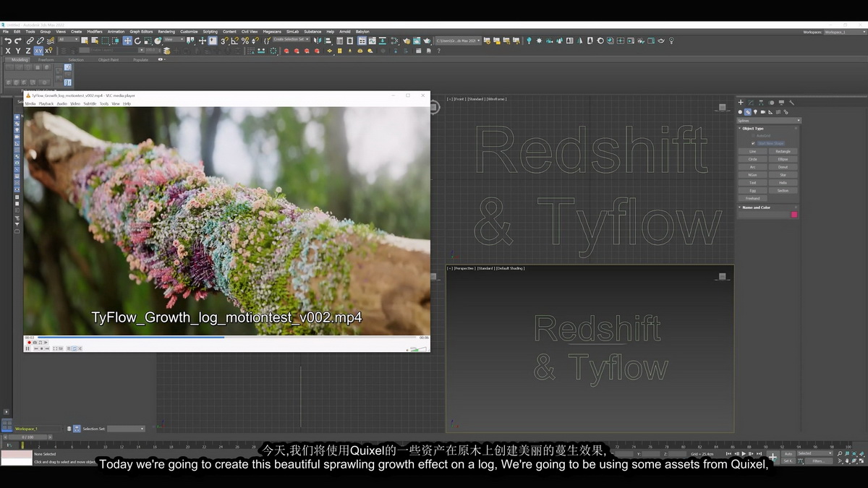Image resolution: width=868 pixels, height=488 pixels.
Task: Click the object name input field
Action: pyautogui.click(x=763, y=215)
